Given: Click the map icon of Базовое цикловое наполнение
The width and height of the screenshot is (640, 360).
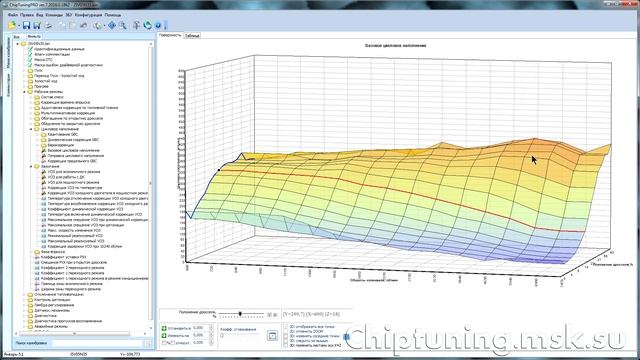Looking at the screenshot, I should coord(44,150).
